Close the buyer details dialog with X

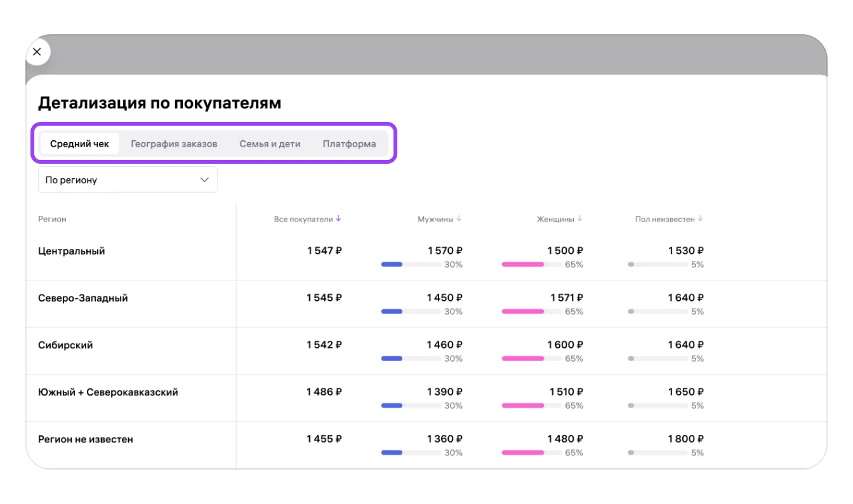37,52
